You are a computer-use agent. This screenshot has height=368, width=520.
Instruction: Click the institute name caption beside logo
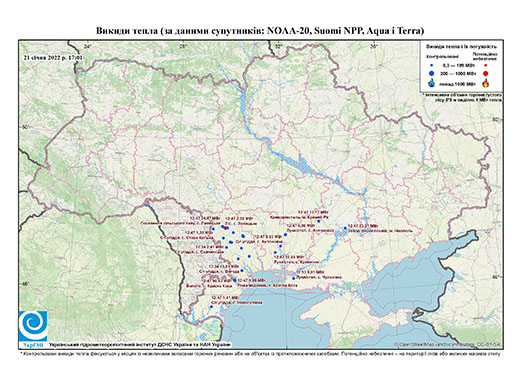[x=140, y=344]
